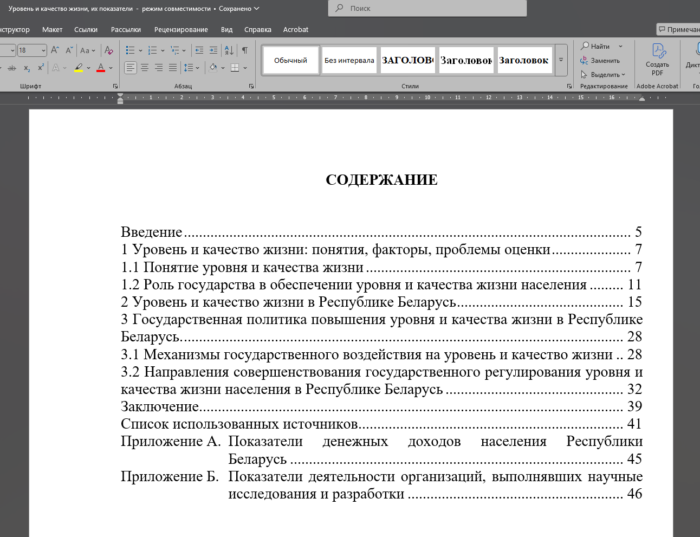Open font color dropdown arrow
Image resolution: width=700 pixels, height=537 pixels.
111,68
